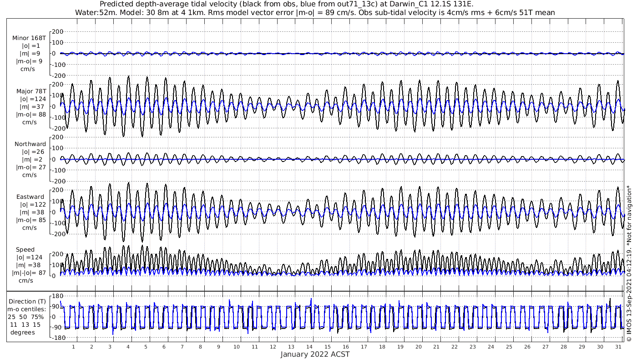Click the "January 2022 ACST" axis label

(x=315, y=354)
